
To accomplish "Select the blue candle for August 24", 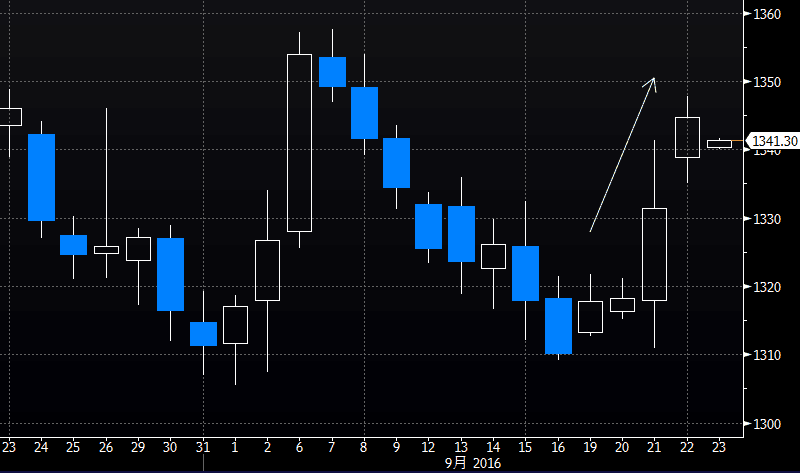I will [41, 177].
